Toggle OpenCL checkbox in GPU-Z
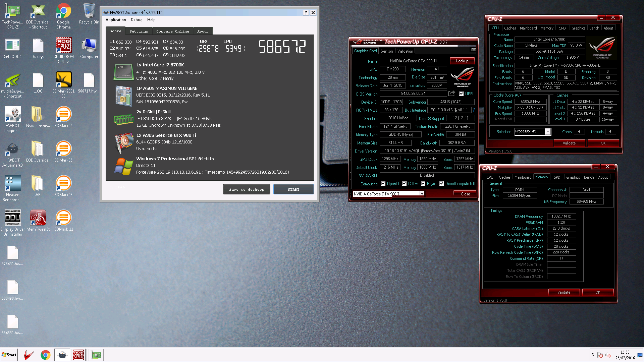644x362 pixels. (383, 184)
